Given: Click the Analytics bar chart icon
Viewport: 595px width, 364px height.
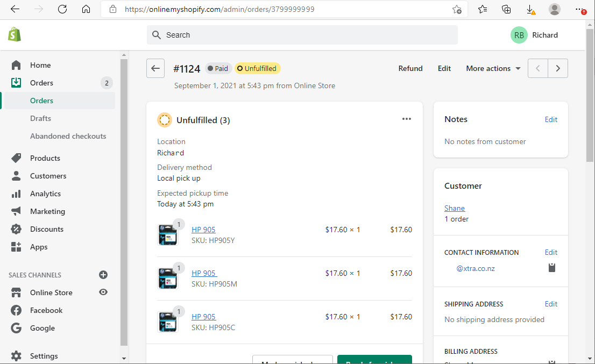Looking at the screenshot, I should 16,194.
